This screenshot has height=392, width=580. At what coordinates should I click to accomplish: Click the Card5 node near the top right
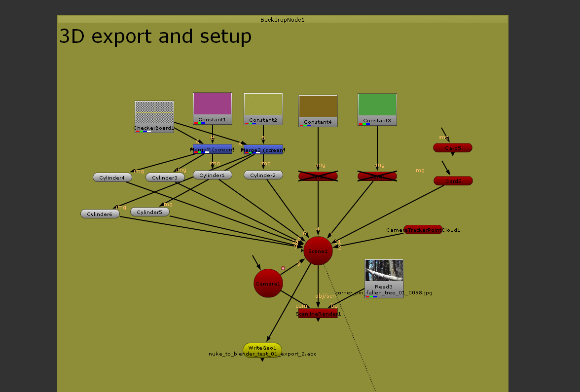[452, 147]
